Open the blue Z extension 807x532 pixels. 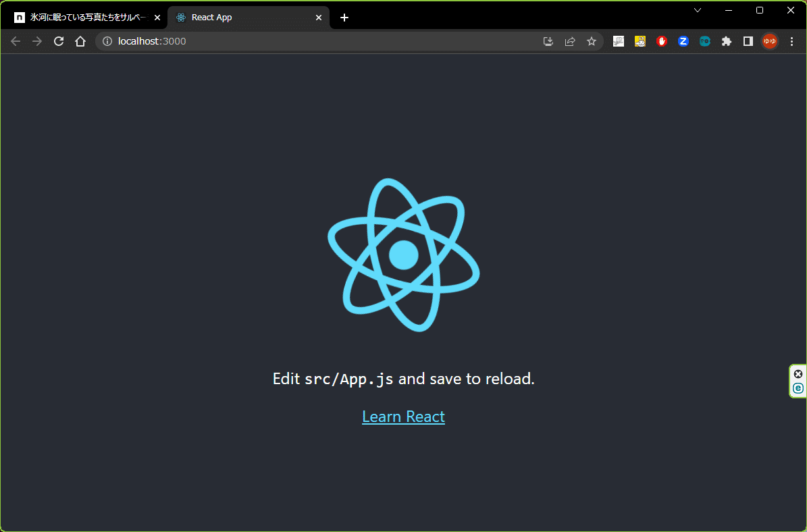click(x=683, y=41)
